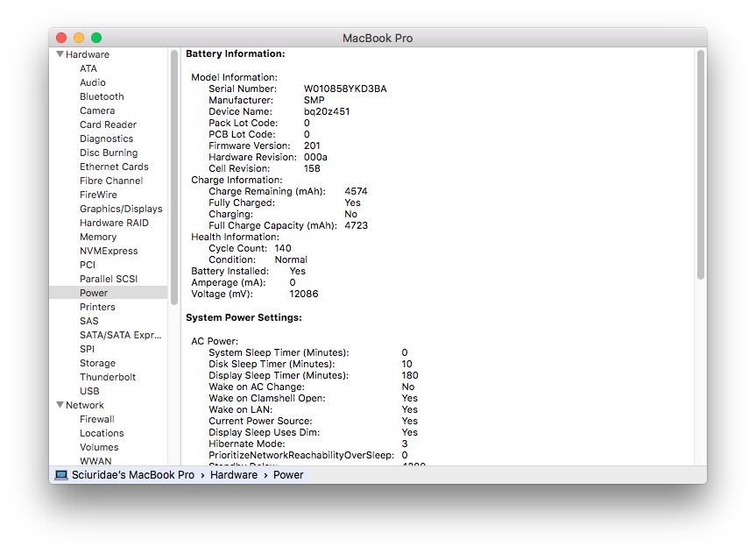This screenshot has height=554, width=756.
Task: Click Power in the path bar
Action: [x=288, y=475]
